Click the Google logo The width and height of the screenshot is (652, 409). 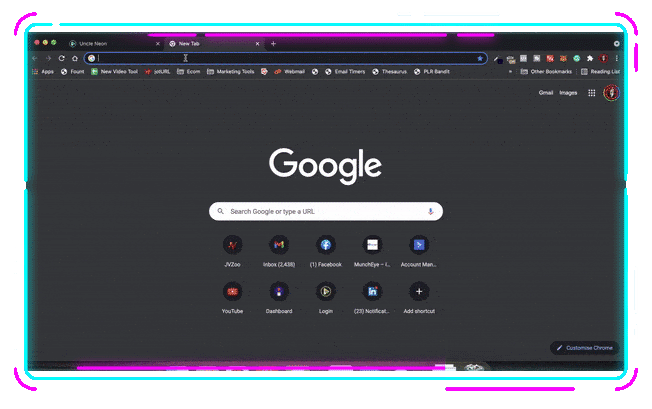click(x=325, y=165)
